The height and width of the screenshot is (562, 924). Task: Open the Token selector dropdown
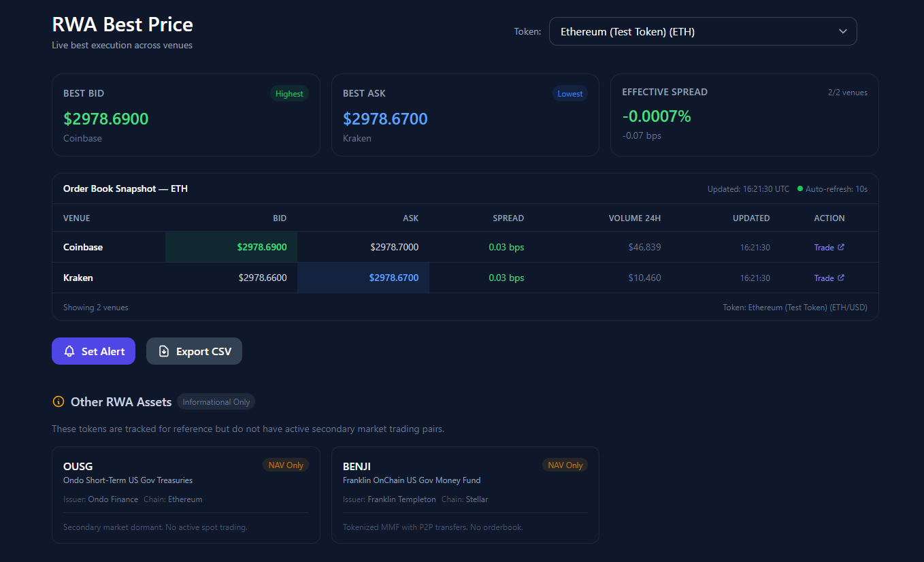pyautogui.click(x=702, y=31)
